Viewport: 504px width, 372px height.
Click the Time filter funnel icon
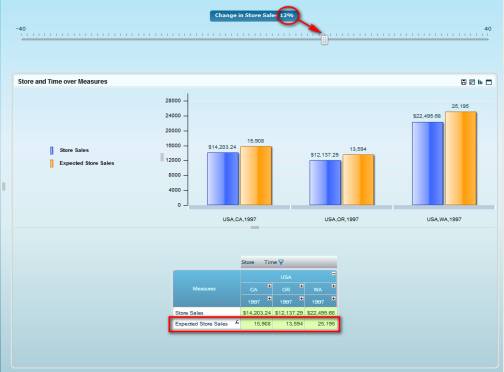coord(281,262)
